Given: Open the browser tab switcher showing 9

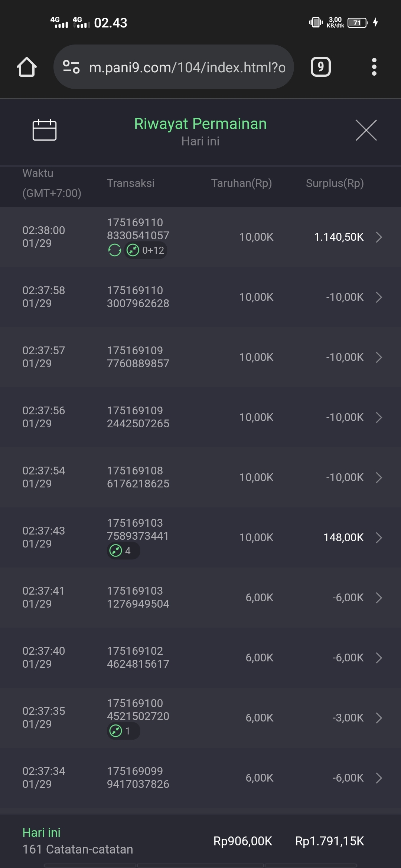Looking at the screenshot, I should [x=320, y=67].
